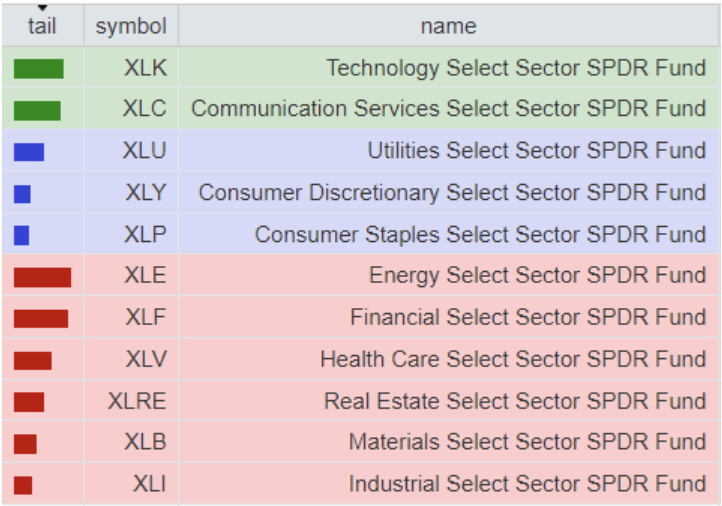Click the name column header

[448, 26]
